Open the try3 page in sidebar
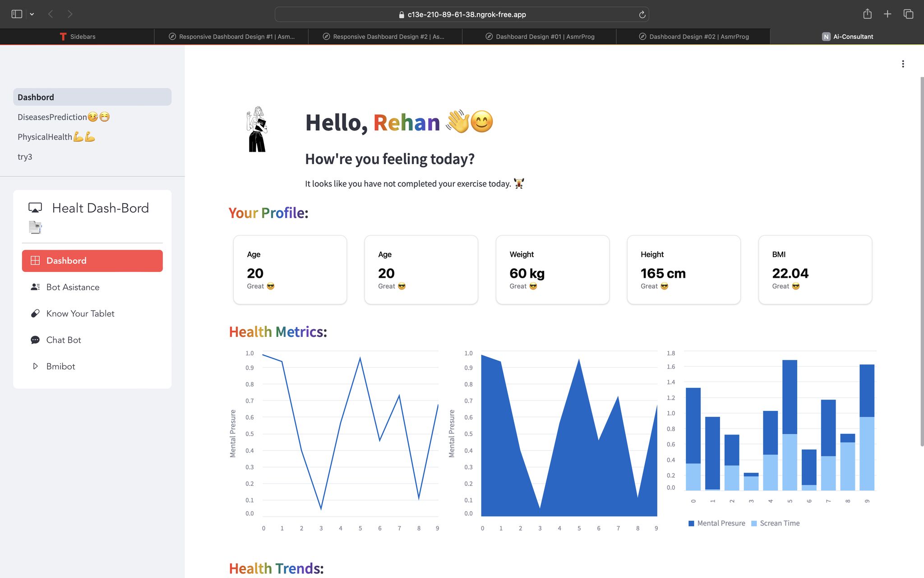Screen dimensions: 924x578 tap(25, 157)
